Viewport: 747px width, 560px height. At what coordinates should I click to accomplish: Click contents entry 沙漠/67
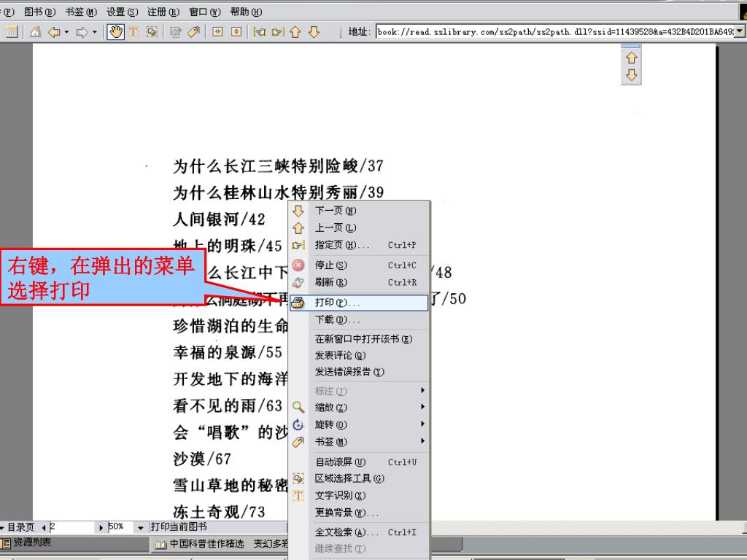202,459
